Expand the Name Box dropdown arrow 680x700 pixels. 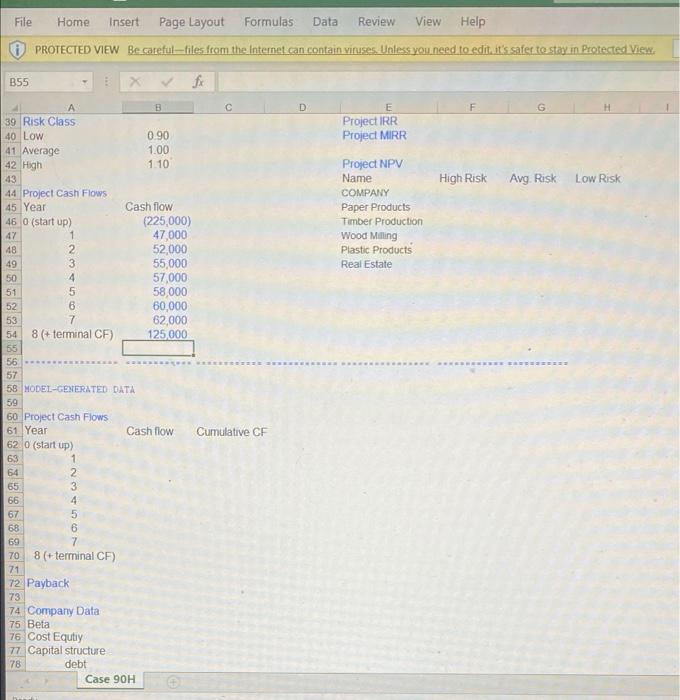point(84,82)
